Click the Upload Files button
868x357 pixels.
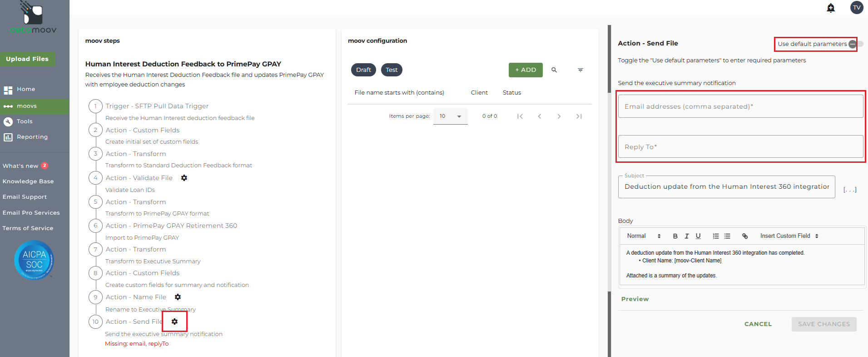[27, 59]
